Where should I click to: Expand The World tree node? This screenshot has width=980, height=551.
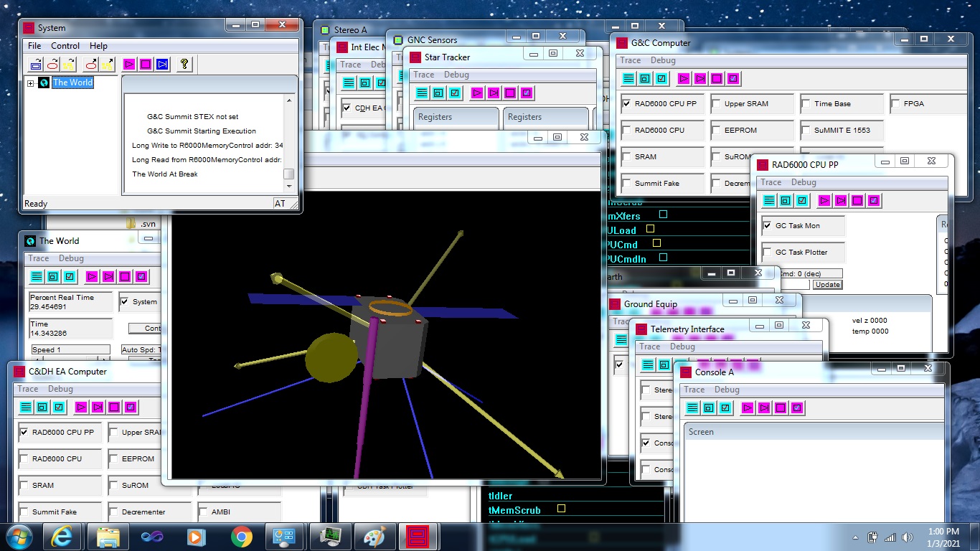coord(31,83)
